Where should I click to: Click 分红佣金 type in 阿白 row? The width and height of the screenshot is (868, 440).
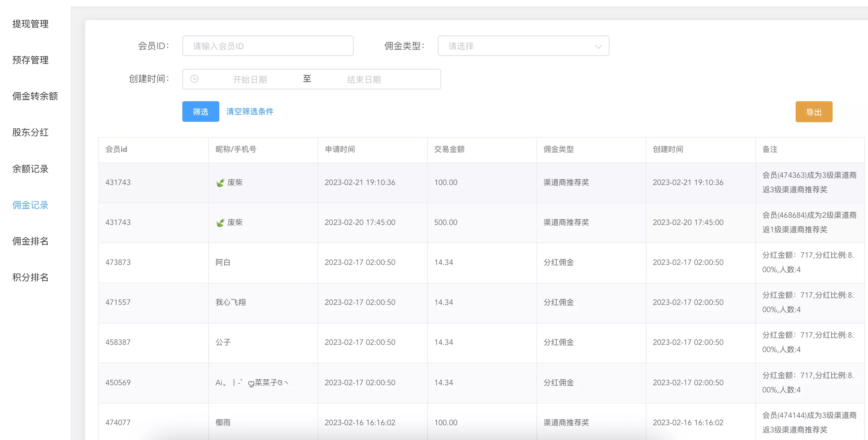point(558,262)
